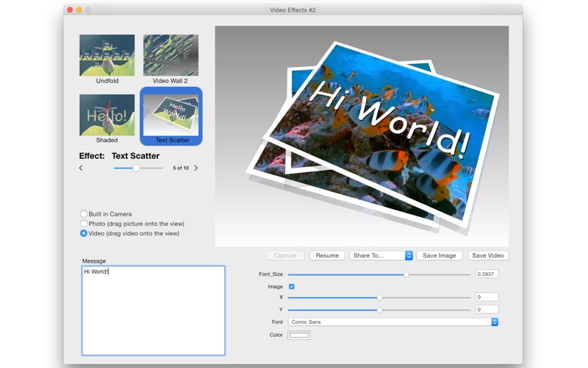588x368 pixels.
Task: Open the Share To dropdown
Action: click(381, 255)
